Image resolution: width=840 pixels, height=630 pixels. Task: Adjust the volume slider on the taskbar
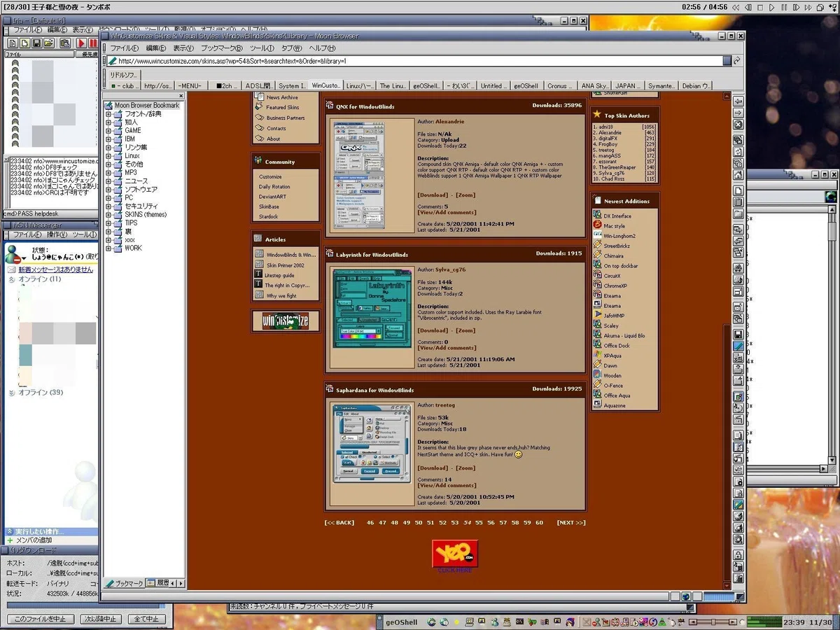(x=713, y=622)
